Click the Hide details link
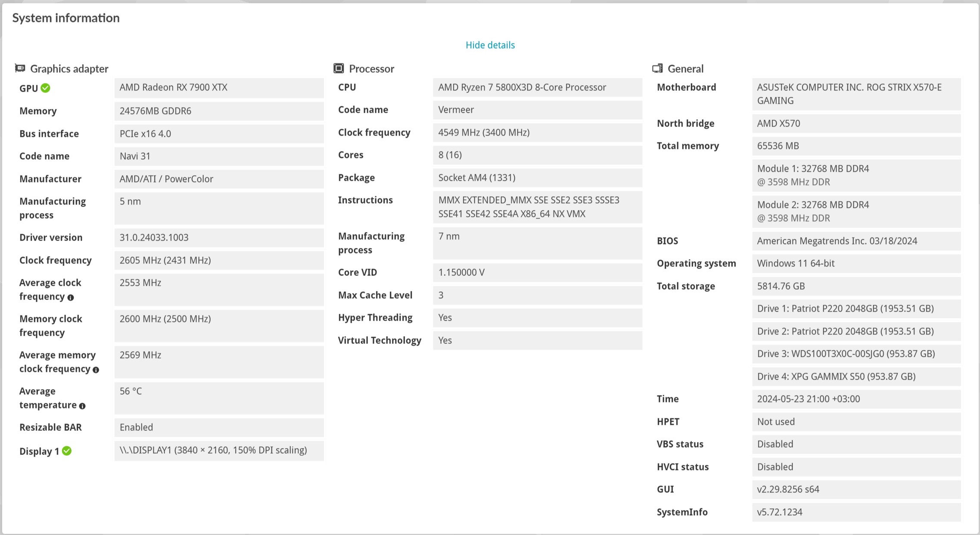Viewport: 980px width, 535px height. pos(490,45)
